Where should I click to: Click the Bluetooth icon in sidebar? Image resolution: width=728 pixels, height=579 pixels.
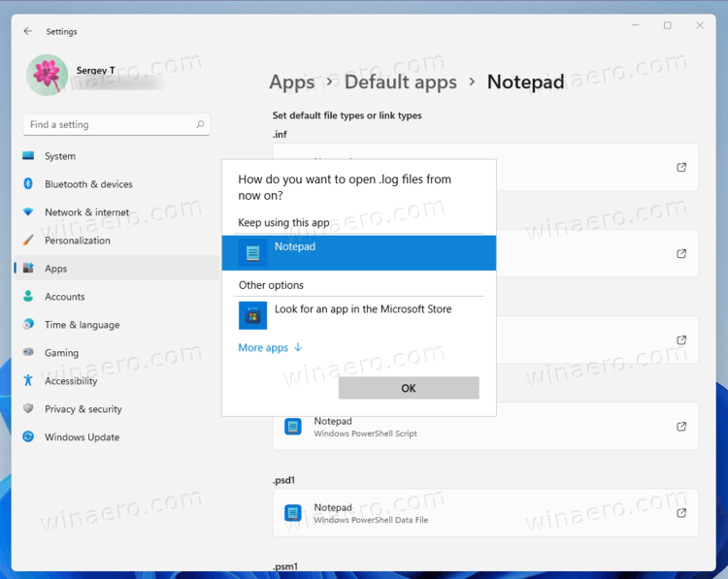coord(28,183)
